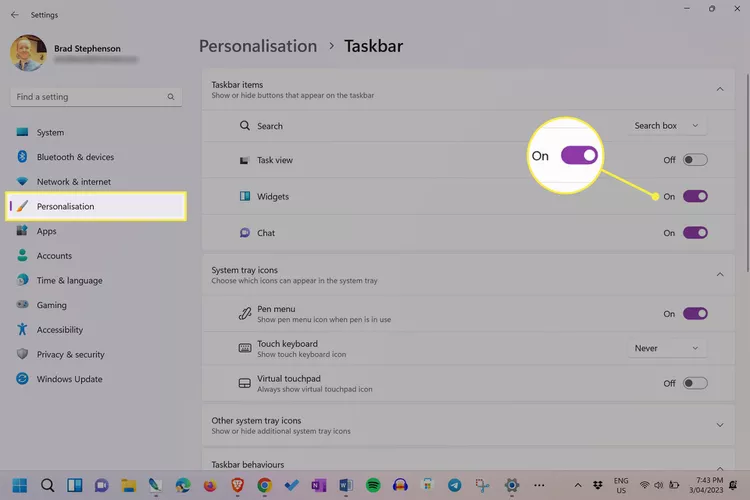Image resolution: width=750 pixels, height=500 pixels.
Task: Open the Brave browser taskbar icon
Action: pyautogui.click(x=237, y=485)
